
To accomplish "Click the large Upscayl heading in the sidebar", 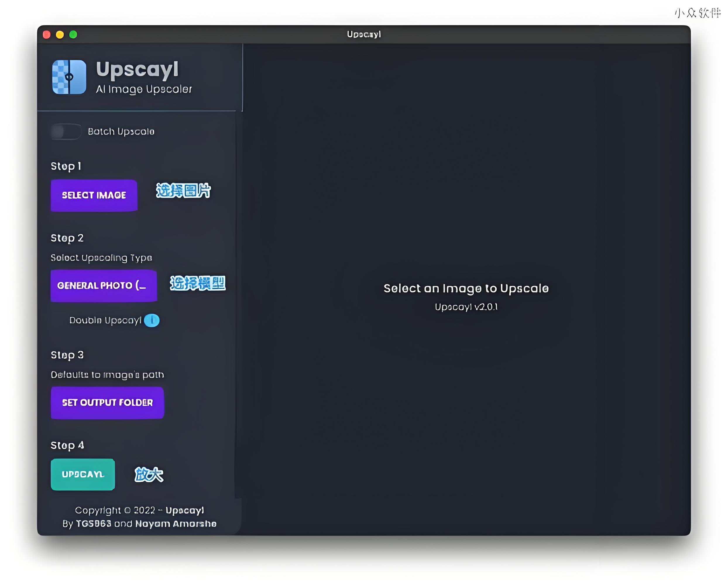I will tap(137, 69).
